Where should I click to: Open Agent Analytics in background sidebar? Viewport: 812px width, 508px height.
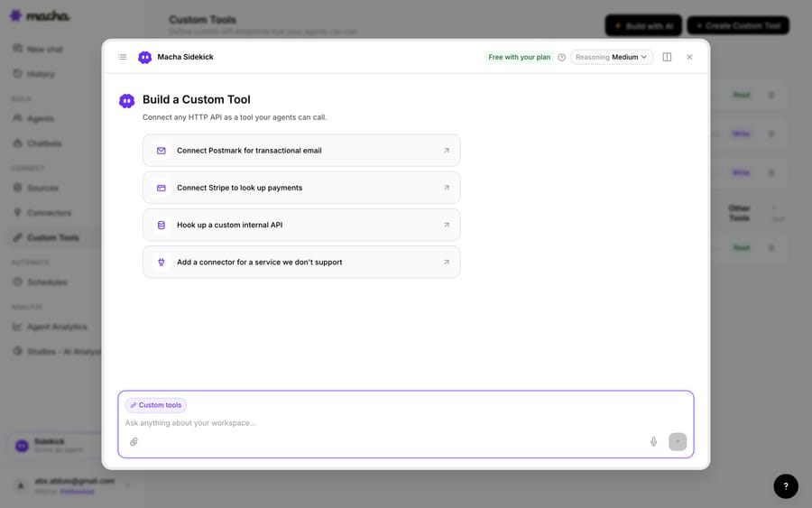[x=50, y=327]
